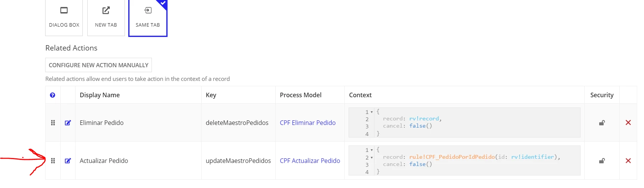
Task: Remove Actualizar Pedido with red X
Action: pyautogui.click(x=628, y=161)
